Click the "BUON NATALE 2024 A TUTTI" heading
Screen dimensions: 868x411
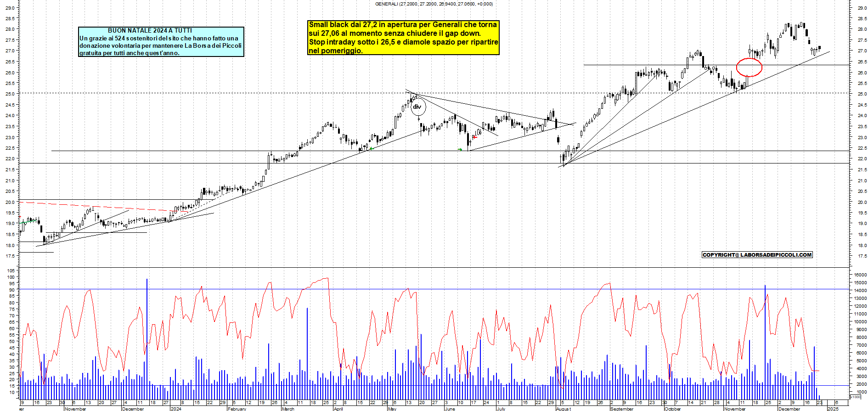pyautogui.click(x=150, y=31)
